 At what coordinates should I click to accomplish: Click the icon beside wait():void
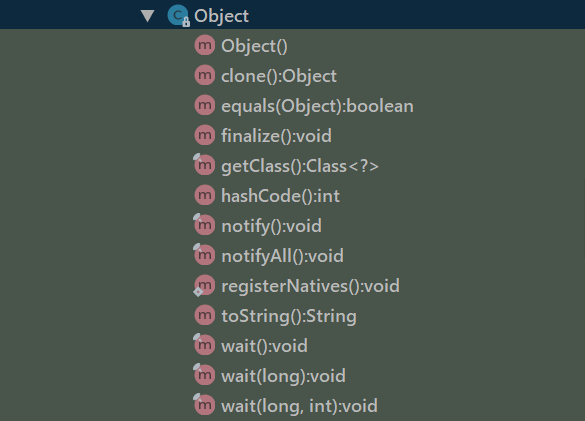click(204, 344)
